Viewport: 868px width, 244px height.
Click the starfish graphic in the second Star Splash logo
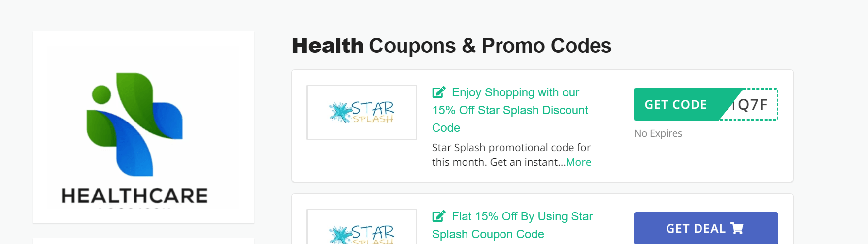339,235
